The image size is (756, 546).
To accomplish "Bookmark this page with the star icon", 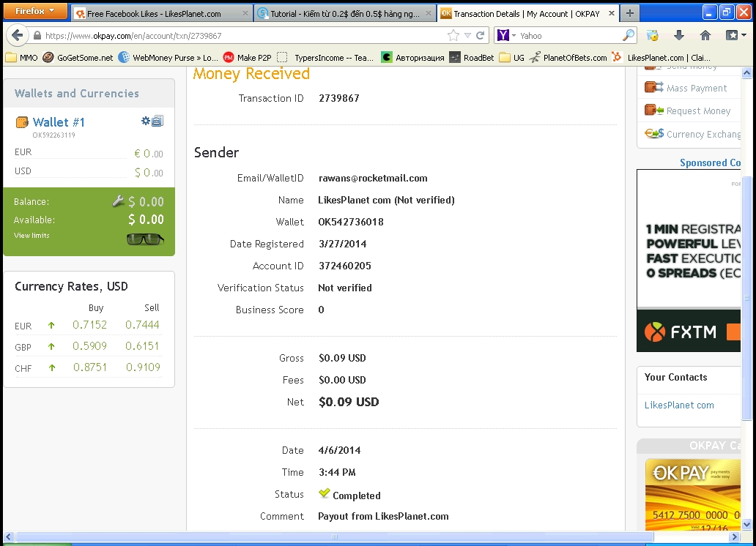I will [453, 35].
